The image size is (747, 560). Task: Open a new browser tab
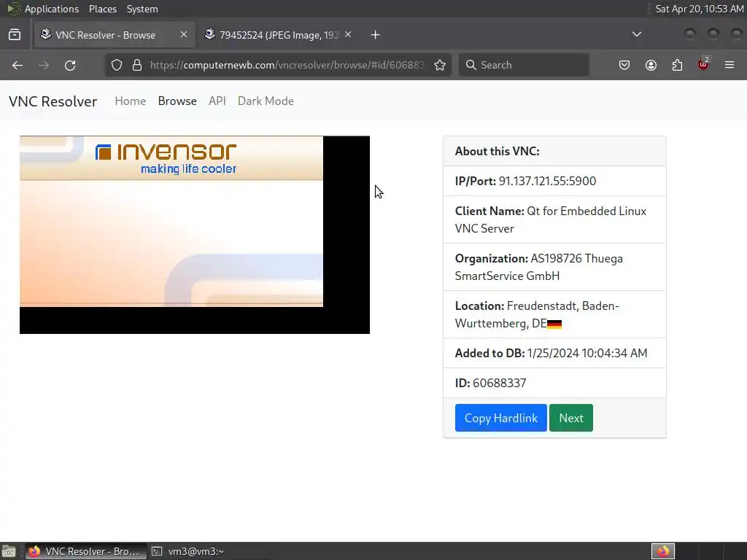tap(376, 35)
